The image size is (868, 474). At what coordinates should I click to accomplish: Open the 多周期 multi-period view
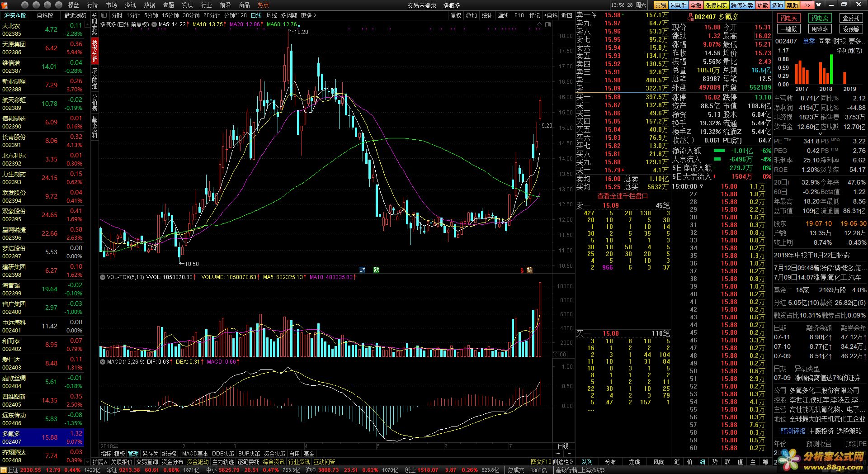[x=289, y=15]
